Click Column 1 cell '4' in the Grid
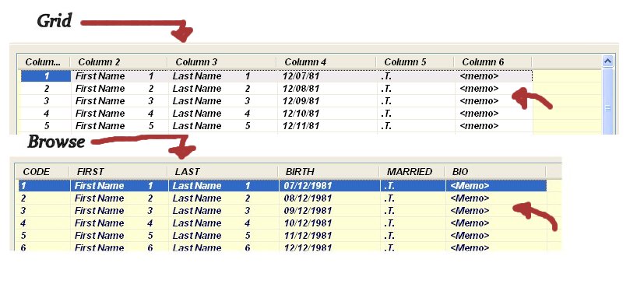The image size is (644, 284). [x=46, y=114]
